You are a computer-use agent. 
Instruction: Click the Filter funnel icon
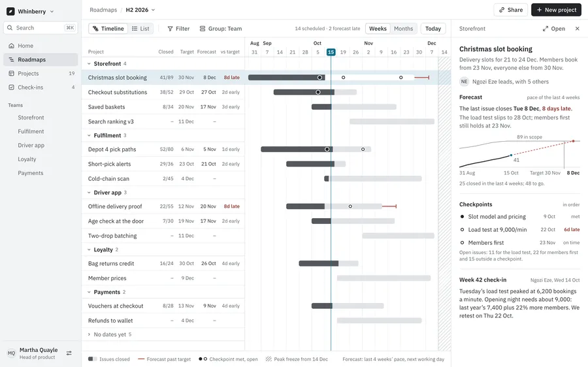pos(171,29)
